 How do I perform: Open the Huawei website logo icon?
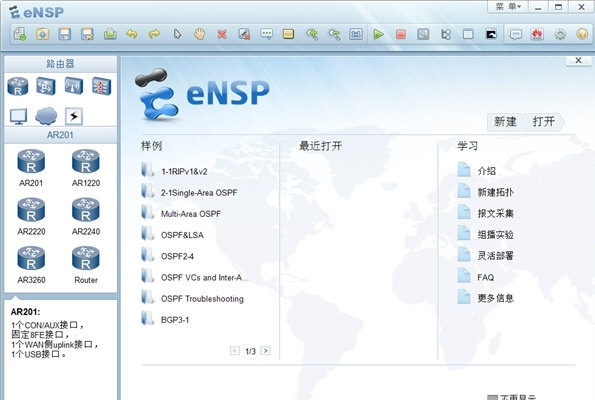pyautogui.click(x=537, y=34)
